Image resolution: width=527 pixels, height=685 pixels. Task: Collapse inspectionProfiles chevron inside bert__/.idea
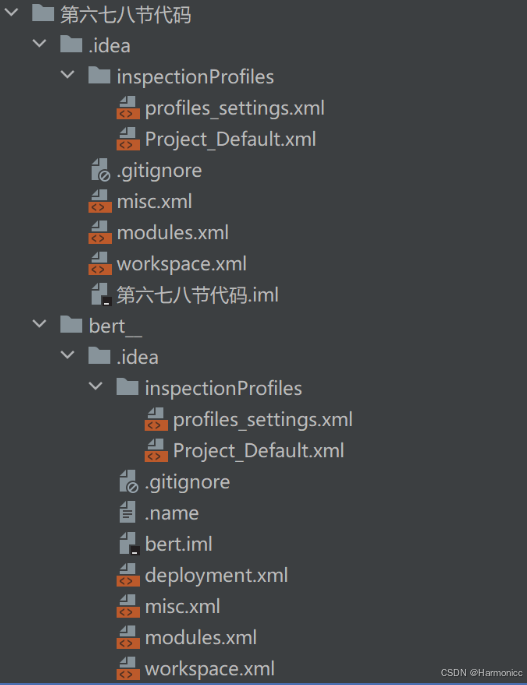tap(96, 386)
